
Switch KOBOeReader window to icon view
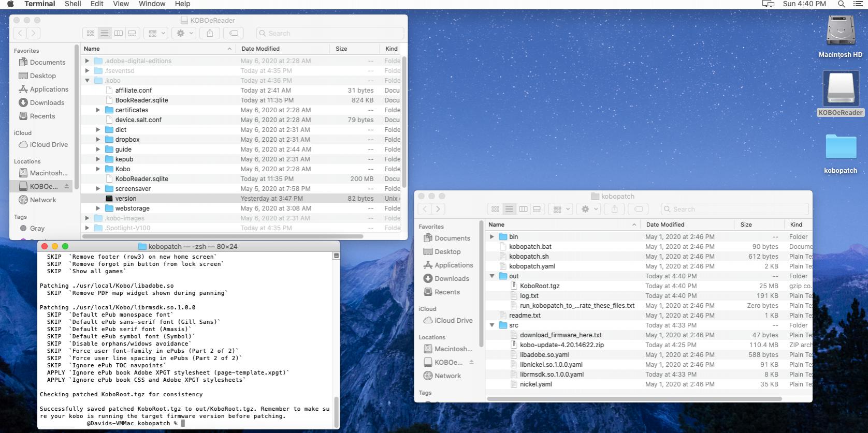pos(91,33)
